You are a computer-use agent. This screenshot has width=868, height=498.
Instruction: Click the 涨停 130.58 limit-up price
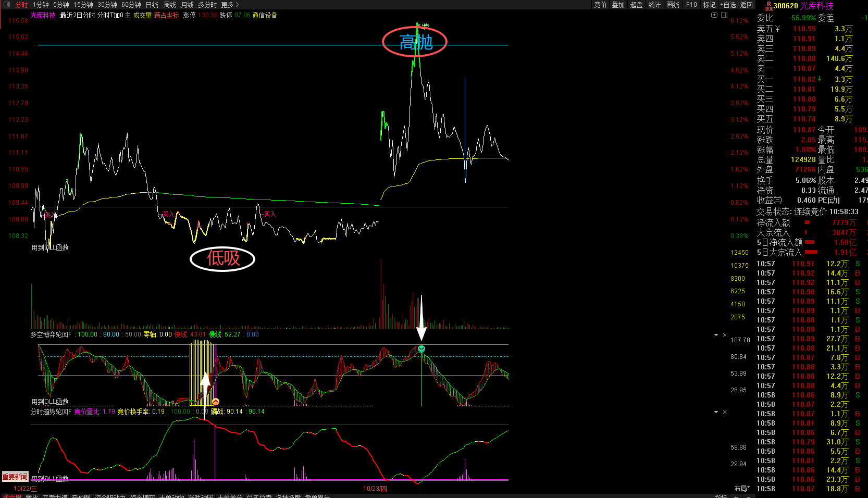[x=200, y=16]
